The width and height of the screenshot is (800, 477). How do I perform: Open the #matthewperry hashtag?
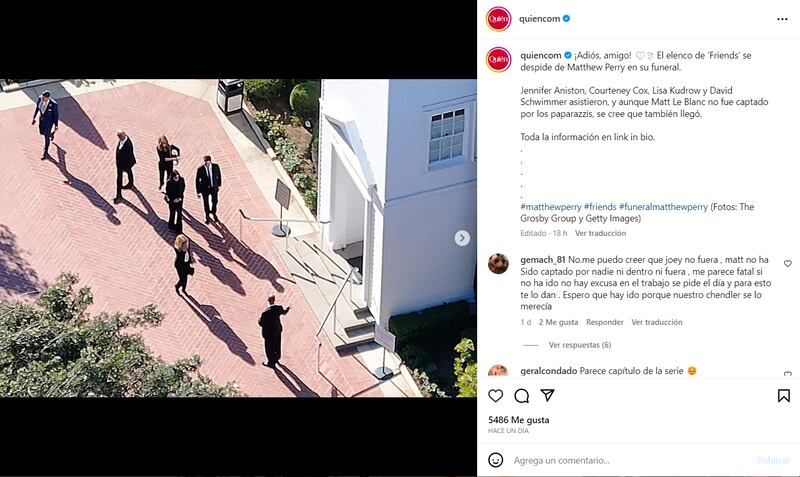551,207
